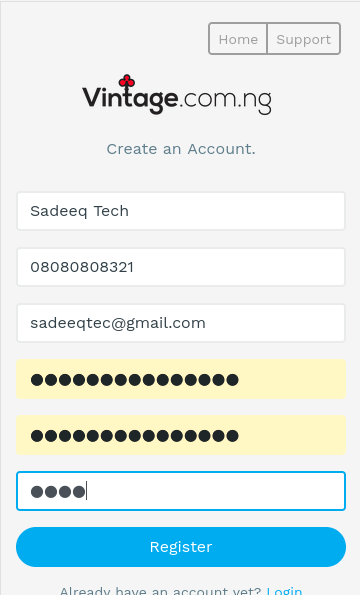Screen dimensions: 360x595
Task: Follow the Login link
Action: 284,591
